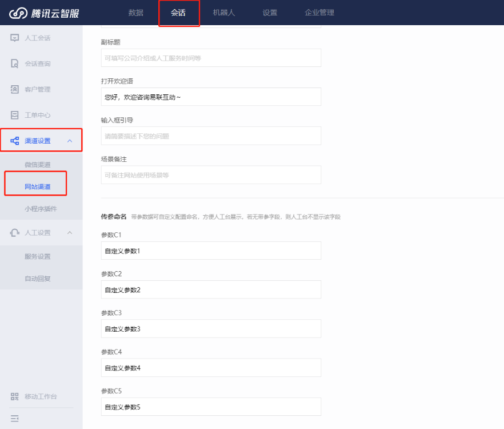The width and height of the screenshot is (504, 429).
Task: Click the 移动工作台 QR code icon
Action: coord(15,396)
